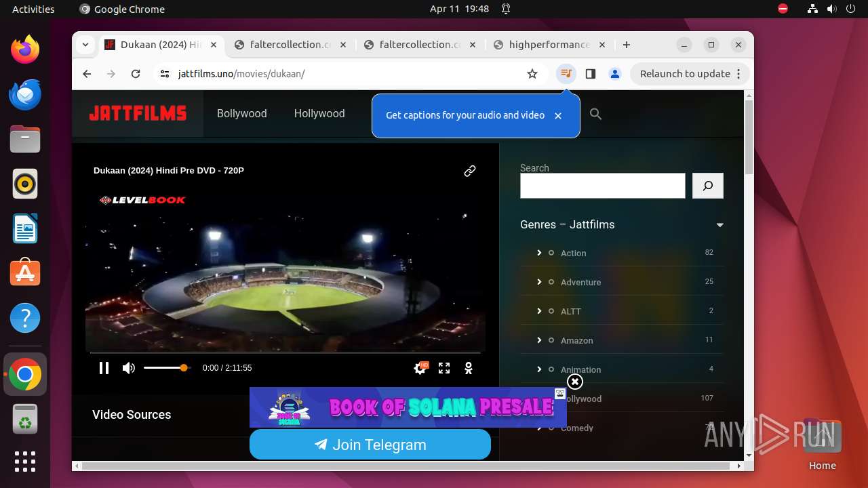Open Activities overview

33,9
